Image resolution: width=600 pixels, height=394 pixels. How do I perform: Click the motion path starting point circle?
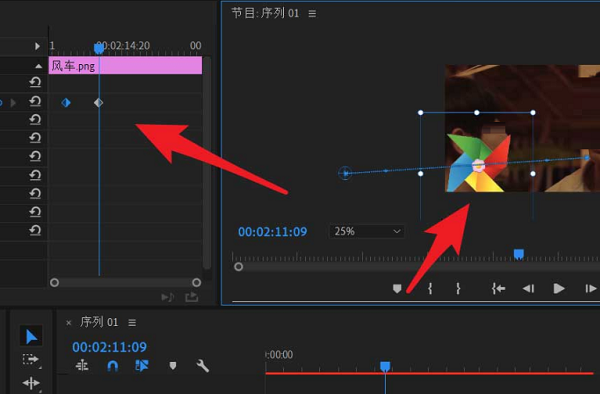[345, 173]
